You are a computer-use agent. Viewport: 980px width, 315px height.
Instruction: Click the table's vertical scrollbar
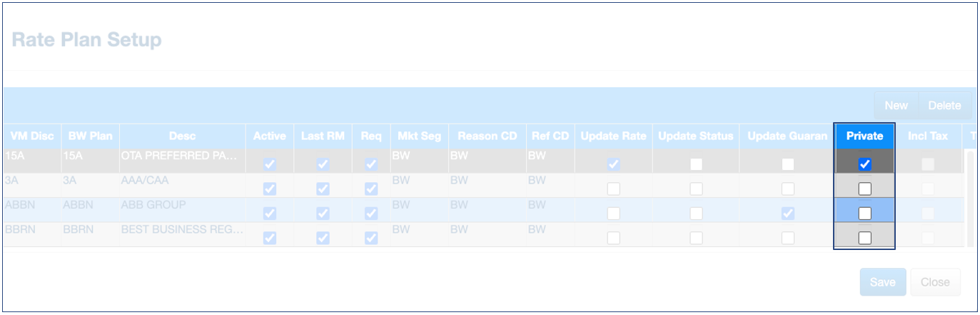tap(970, 198)
